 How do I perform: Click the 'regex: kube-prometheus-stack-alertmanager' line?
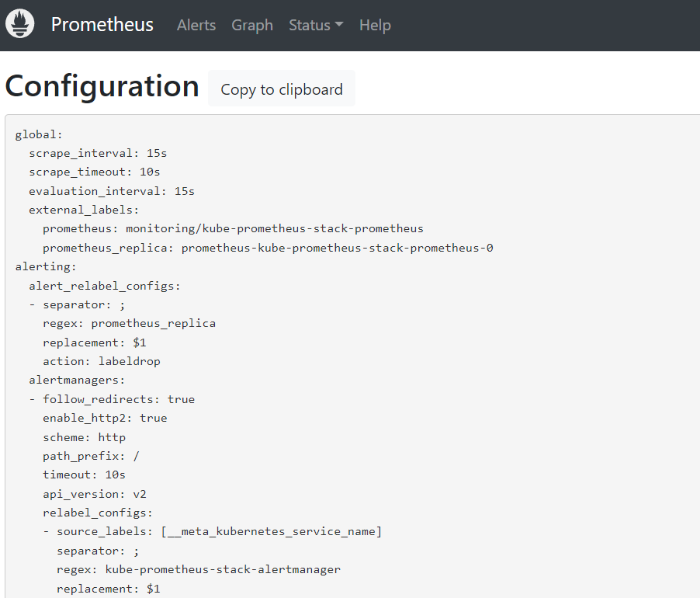click(x=199, y=569)
